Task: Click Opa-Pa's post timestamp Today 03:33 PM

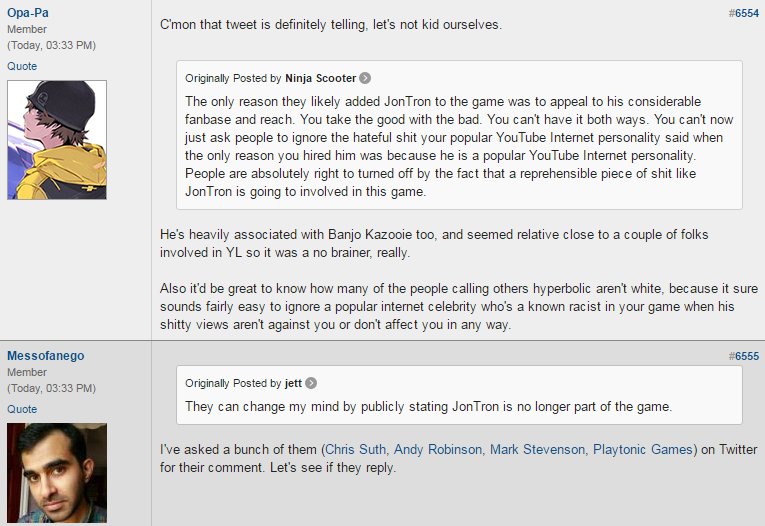Action: 51,45
